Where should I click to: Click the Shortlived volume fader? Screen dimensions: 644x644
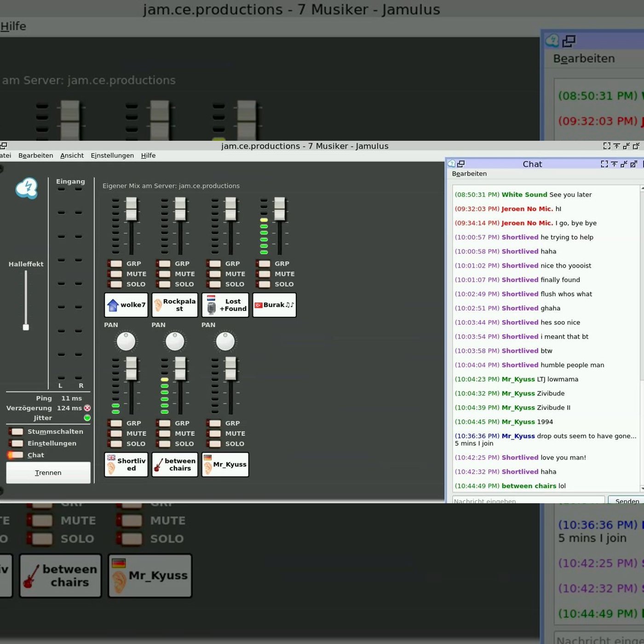point(132,368)
